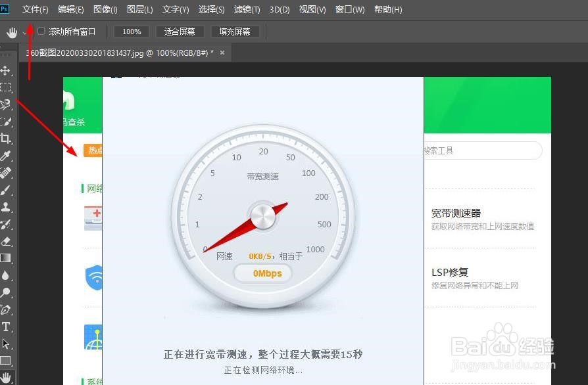Select the Type tool

click(x=7, y=327)
